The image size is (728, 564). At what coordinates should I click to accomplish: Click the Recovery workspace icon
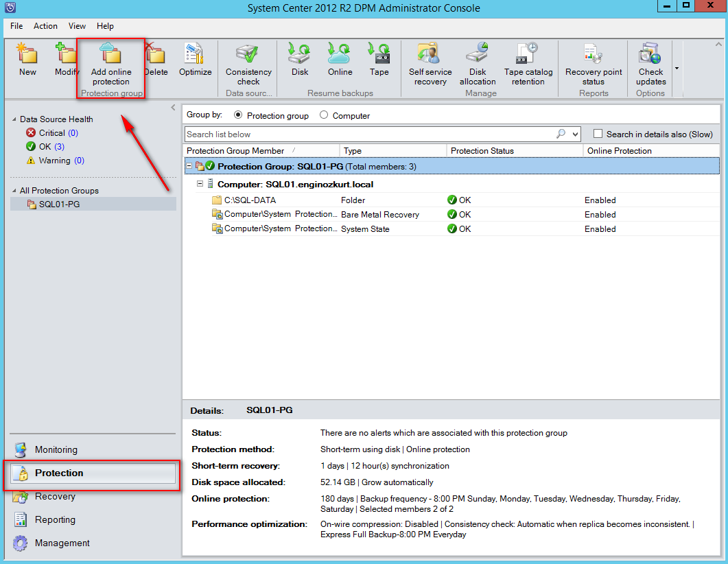[21, 497]
